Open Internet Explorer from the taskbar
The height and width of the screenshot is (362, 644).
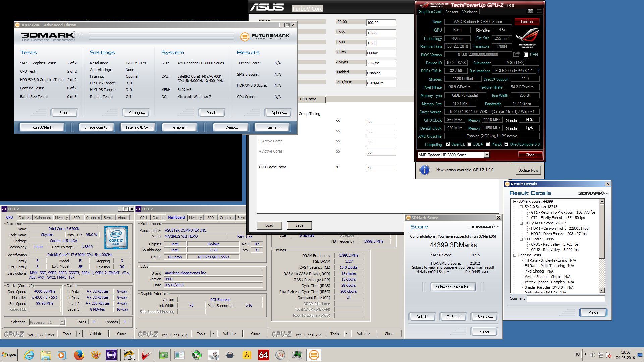[29, 355]
